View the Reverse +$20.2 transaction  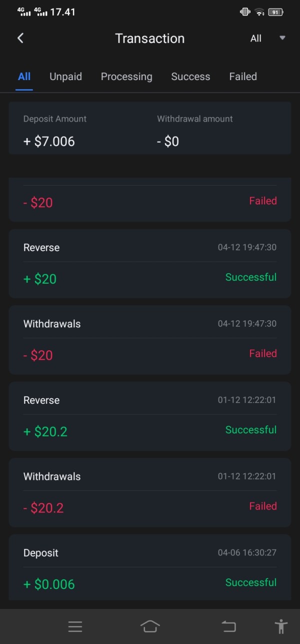pyautogui.click(x=150, y=416)
